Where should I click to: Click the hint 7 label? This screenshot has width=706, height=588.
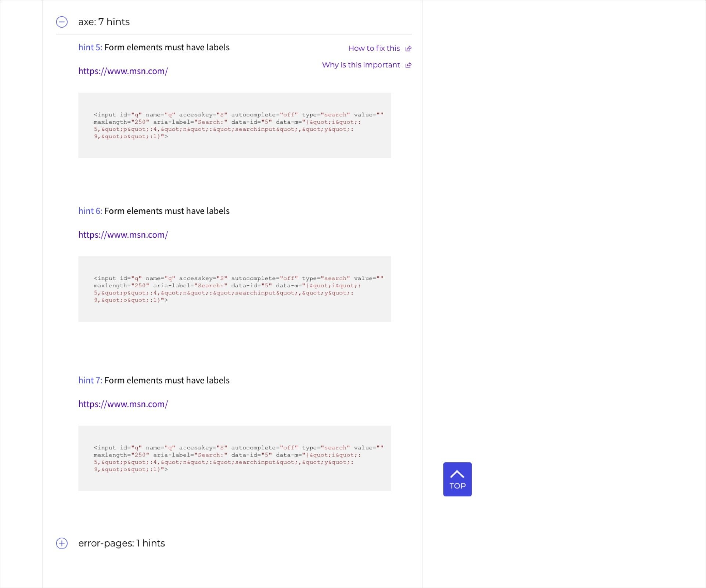[90, 380]
